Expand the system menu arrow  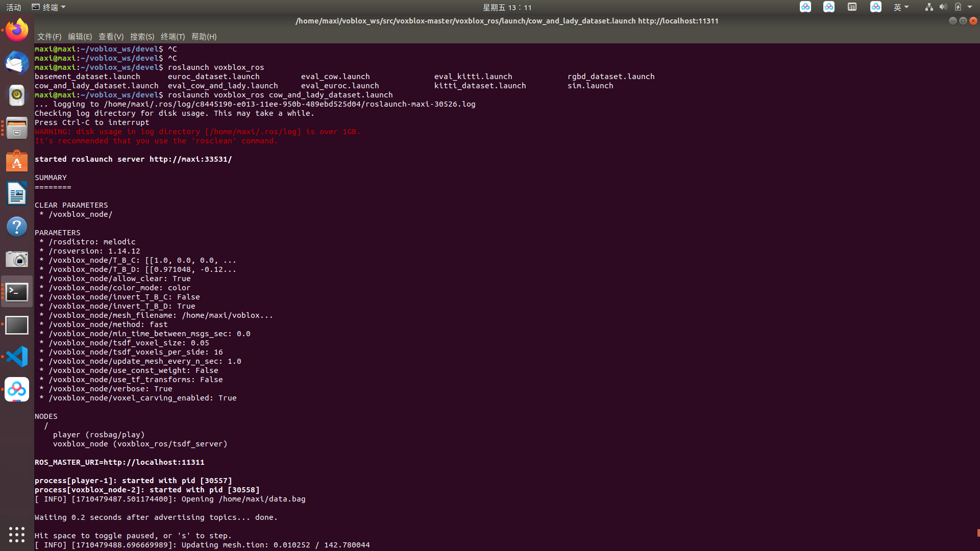[970, 7]
